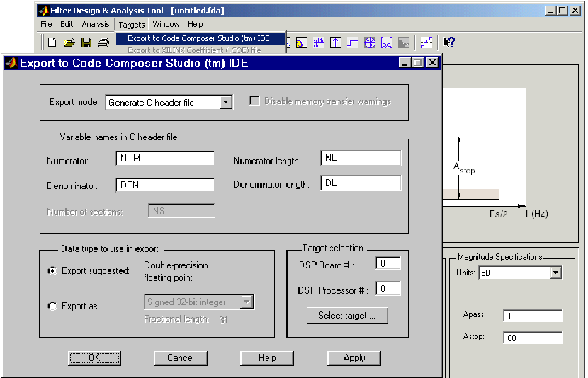This screenshot has width=588, height=378.
Task: Show the step response icon
Action: [353, 42]
